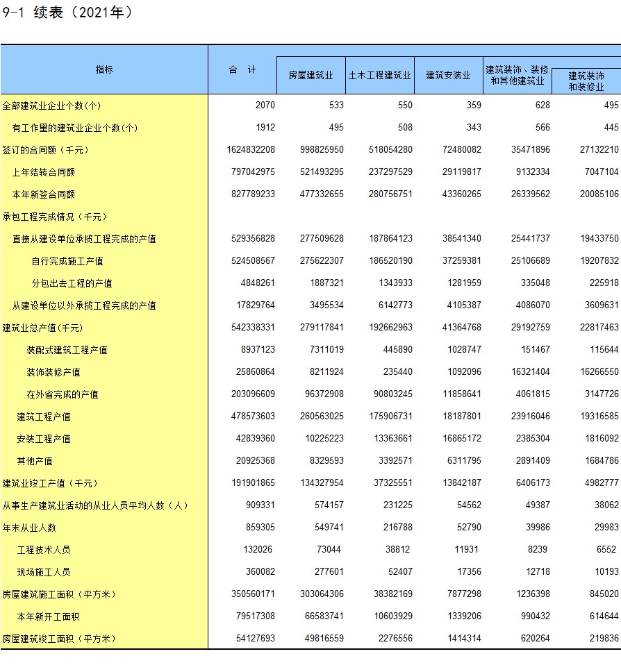Viewport: 621px width, 672px height.
Task: Click row label 工程技术人员
Action: coord(44,551)
